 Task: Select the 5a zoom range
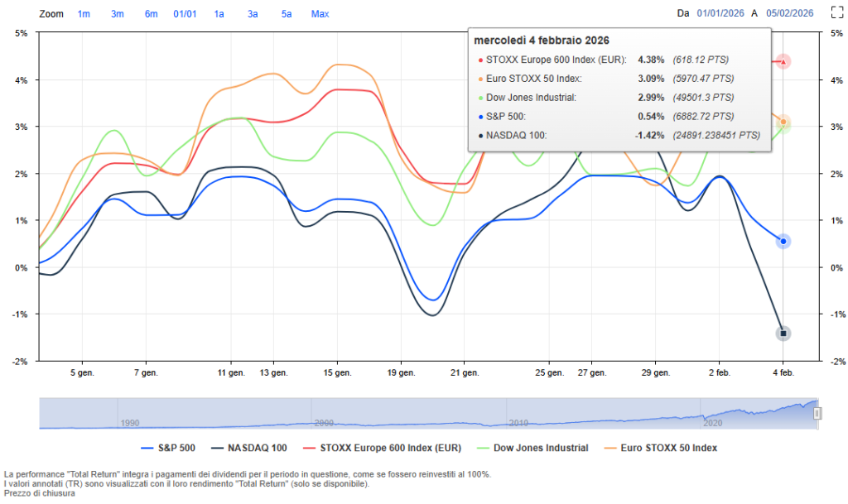[286, 14]
